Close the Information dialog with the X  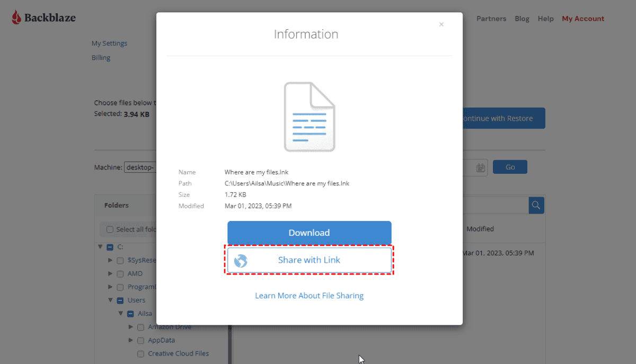441,24
